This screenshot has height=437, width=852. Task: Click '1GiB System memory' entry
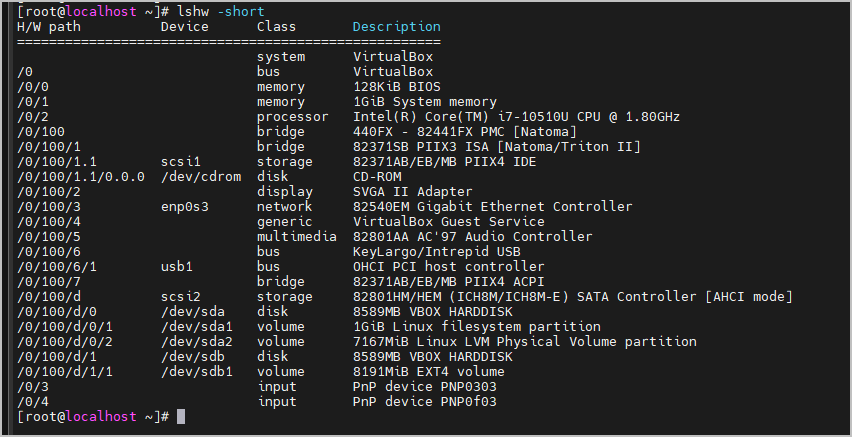425,102
